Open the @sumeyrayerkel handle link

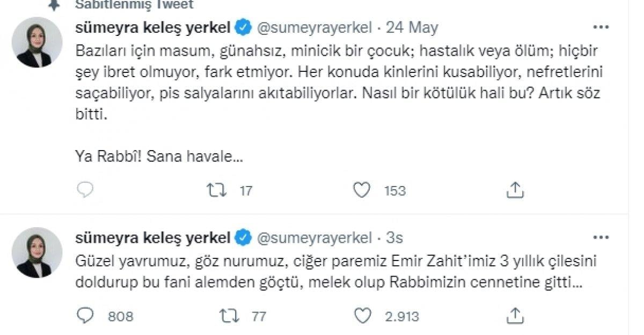click(x=313, y=26)
